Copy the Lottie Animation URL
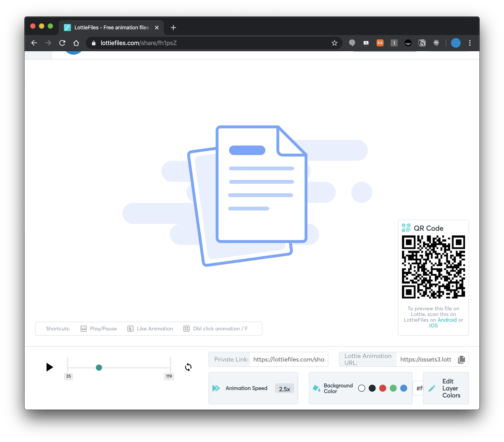504x442 pixels. click(x=462, y=360)
